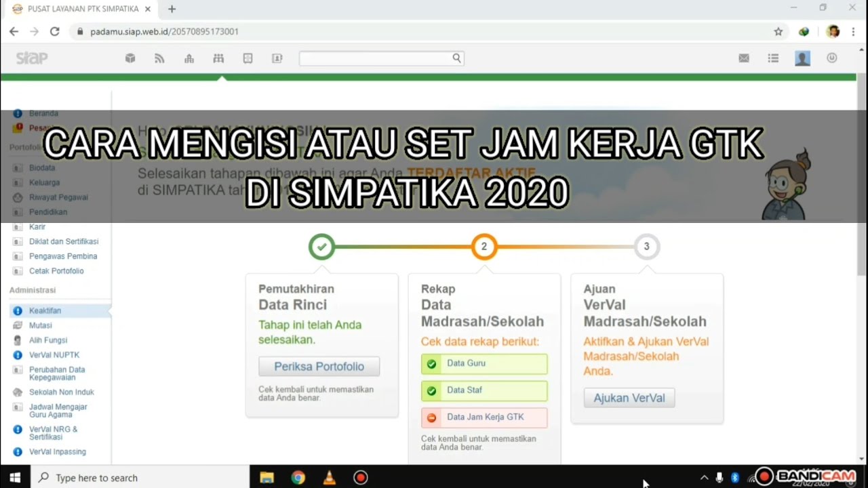The width and height of the screenshot is (868, 488).
Task: Open Pendidikan in the sidebar
Action: click(x=48, y=212)
